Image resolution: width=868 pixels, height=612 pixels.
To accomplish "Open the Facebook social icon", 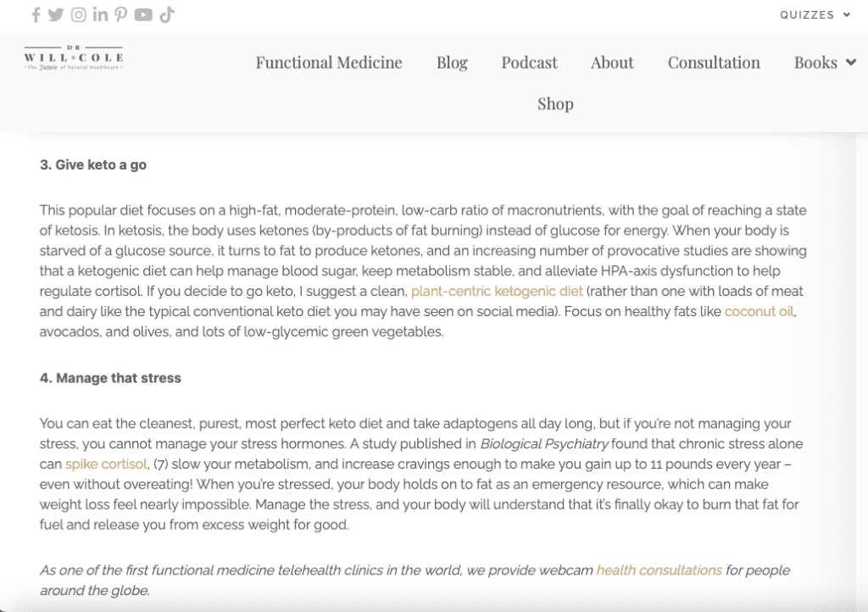I will tap(36, 14).
